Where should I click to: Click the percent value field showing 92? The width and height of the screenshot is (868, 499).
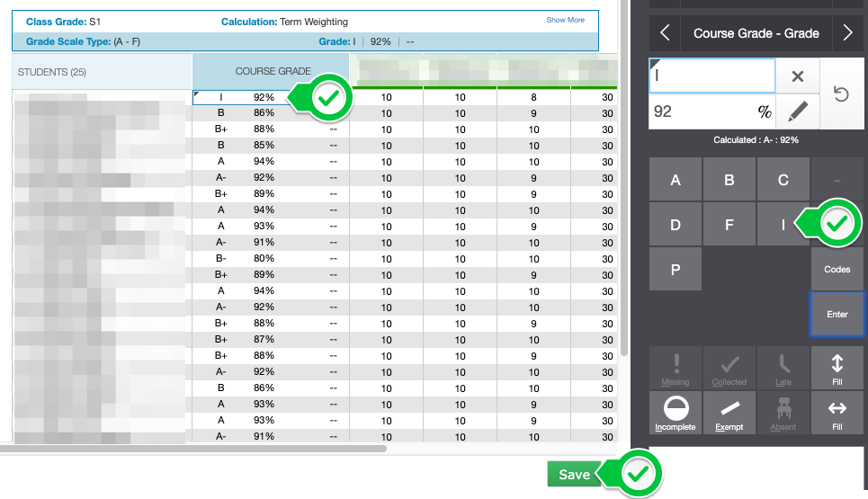pos(702,111)
